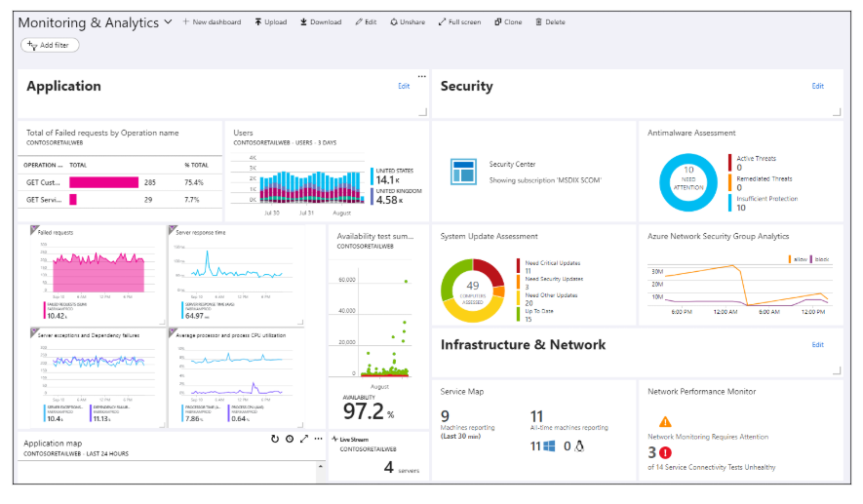Click the red alert icon beside unhealthy count
This screenshot has width=863, height=504.
tap(665, 452)
